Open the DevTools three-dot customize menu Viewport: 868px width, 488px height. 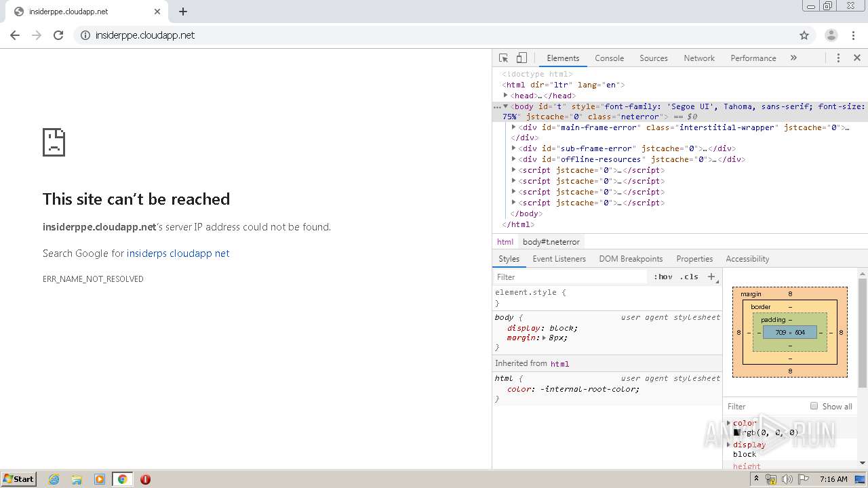tap(838, 58)
